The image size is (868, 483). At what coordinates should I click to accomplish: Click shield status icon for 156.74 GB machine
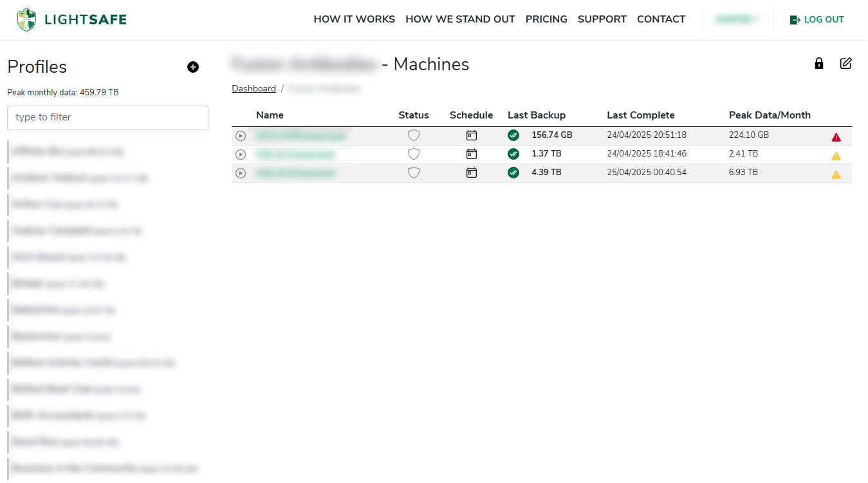[413, 136]
